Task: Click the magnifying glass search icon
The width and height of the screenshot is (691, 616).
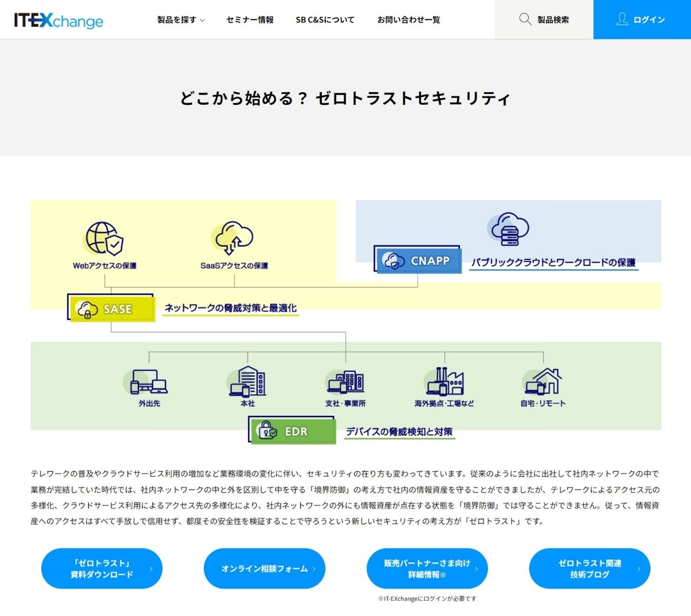Action: tap(525, 19)
